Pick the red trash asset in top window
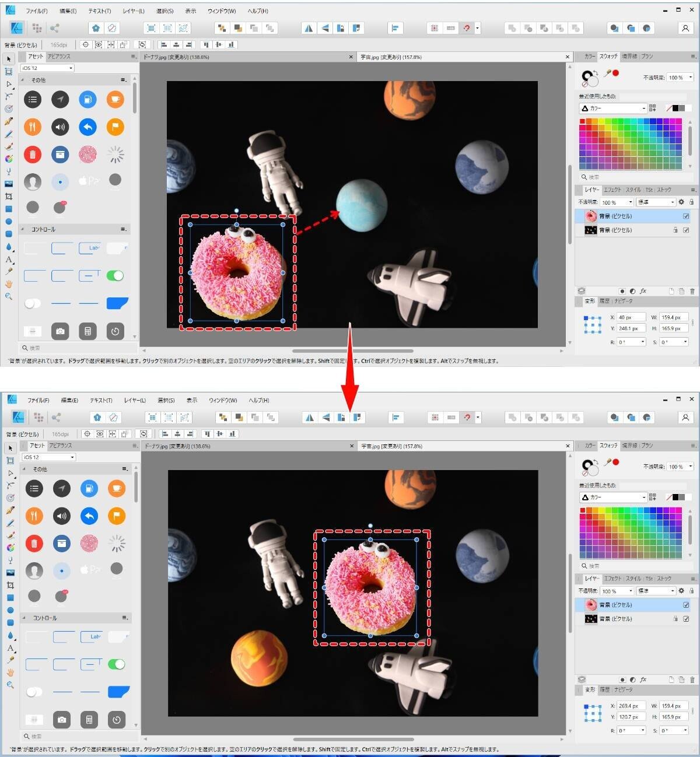The height and width of the screenshot is (757, 700). point(33,155)
